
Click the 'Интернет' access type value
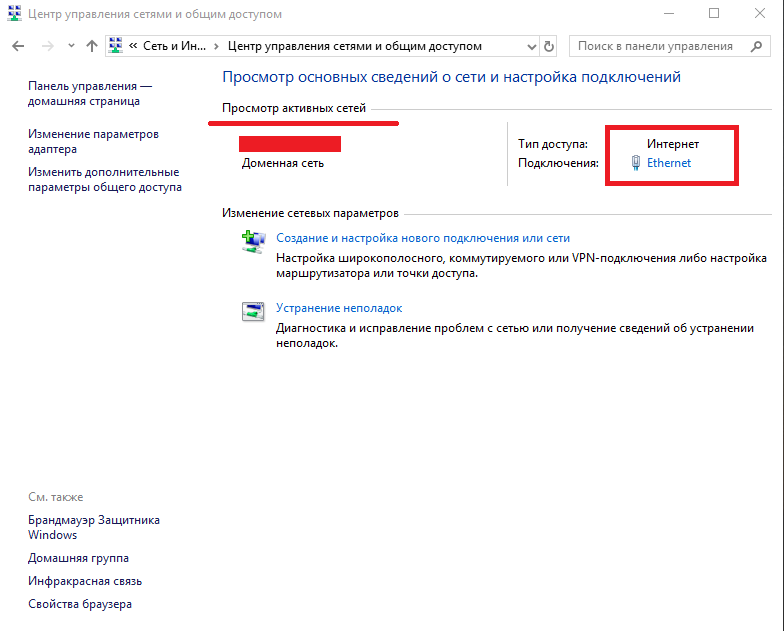(672, 144)
